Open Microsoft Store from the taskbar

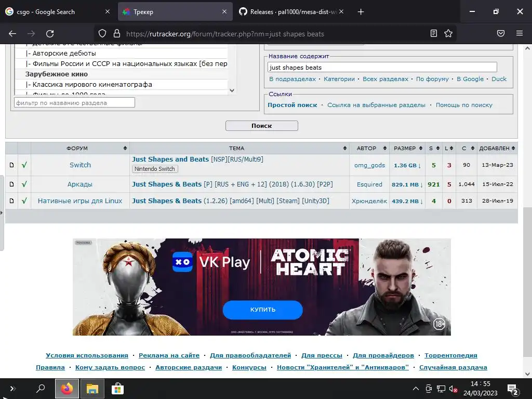point(118,389)
